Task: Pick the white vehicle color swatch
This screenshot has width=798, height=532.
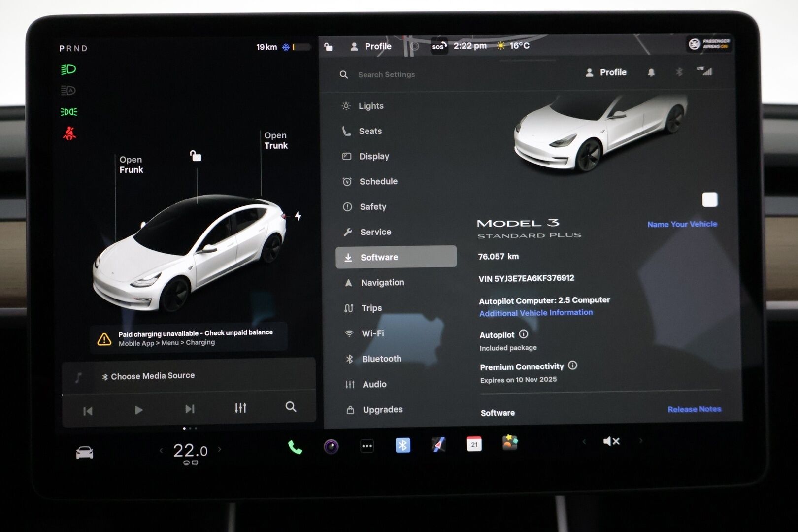Action: (x=709, y=199)
